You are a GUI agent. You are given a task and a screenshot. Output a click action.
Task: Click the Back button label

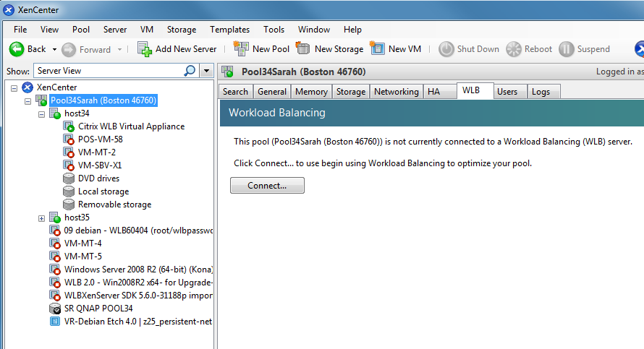[37, 49]
